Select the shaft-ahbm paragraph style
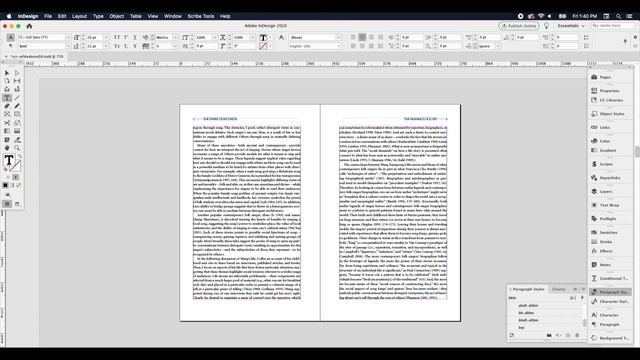 click(528, 305)
